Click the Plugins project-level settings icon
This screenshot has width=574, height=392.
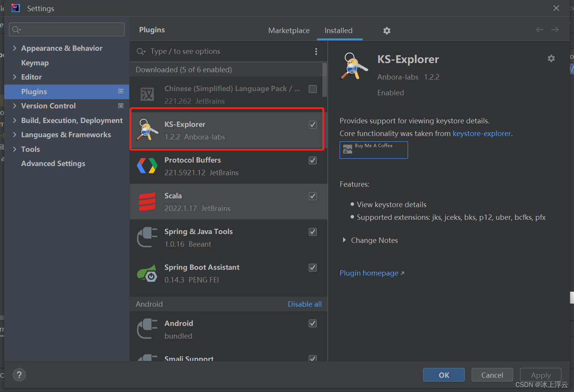coord(121,91)
